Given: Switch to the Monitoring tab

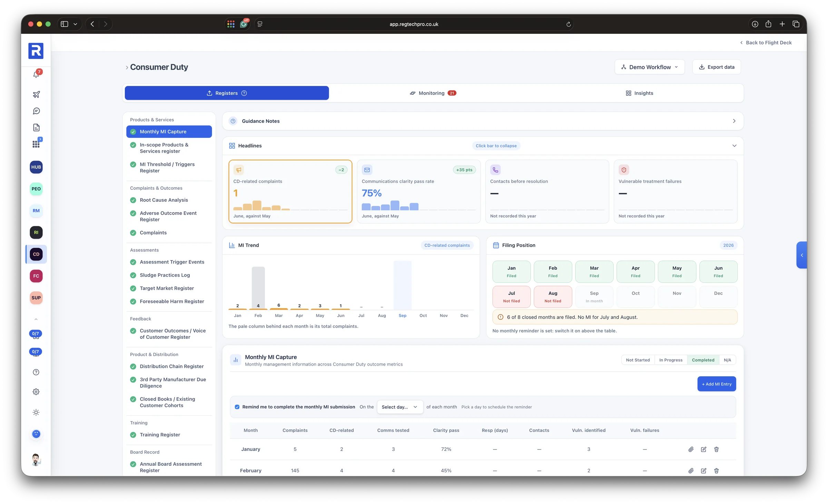Looking at the screenshot, I should click(x=433, y=93).
